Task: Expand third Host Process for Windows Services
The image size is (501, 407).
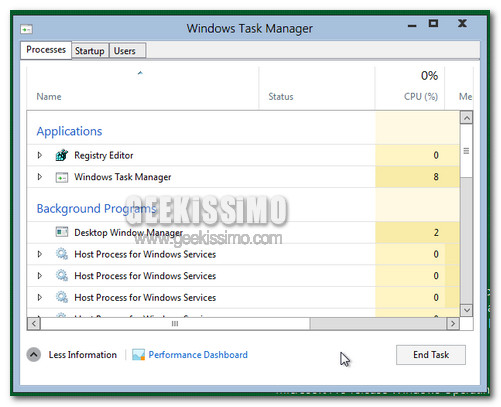Action: pos(40,297)
